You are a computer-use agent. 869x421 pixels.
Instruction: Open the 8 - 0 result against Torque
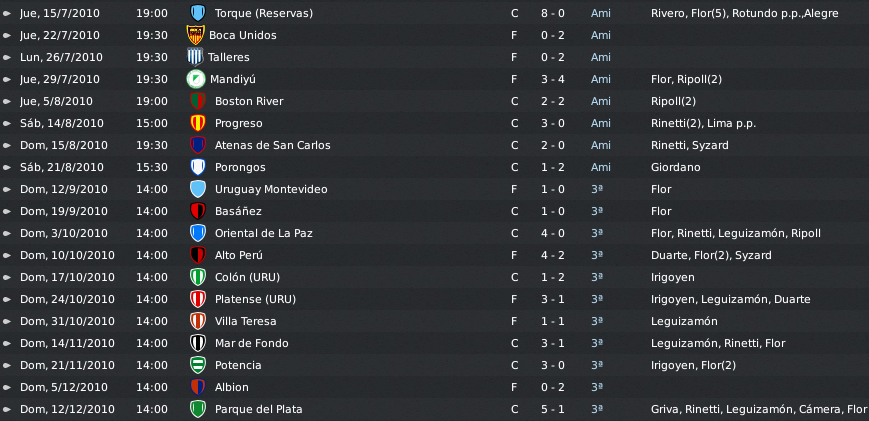pos(553,13)
